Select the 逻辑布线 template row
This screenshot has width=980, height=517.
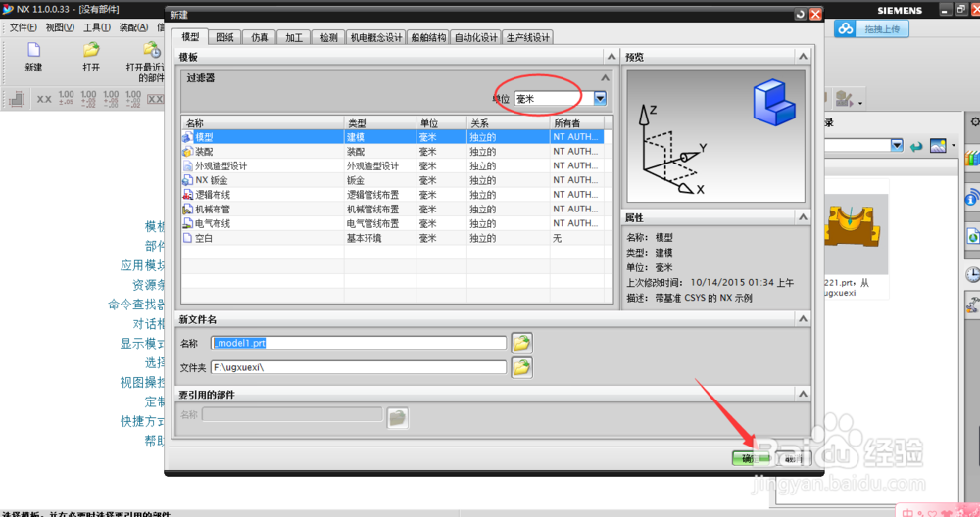(x=393, y=194)
